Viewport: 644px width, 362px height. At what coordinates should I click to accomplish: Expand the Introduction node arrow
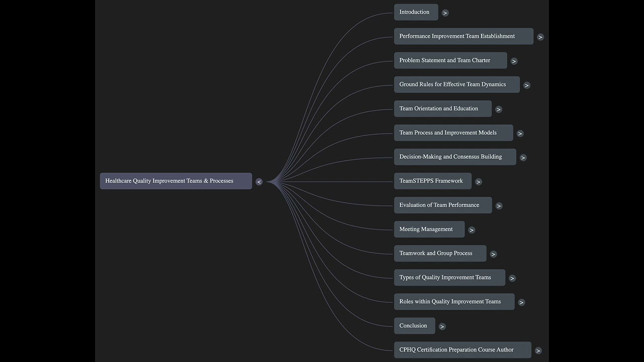445,13
